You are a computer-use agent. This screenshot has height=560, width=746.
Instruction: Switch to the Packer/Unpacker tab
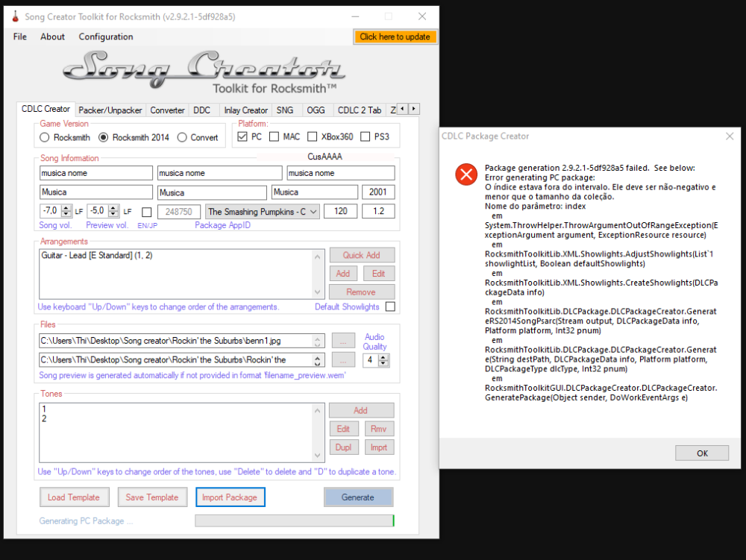[110, 110]
